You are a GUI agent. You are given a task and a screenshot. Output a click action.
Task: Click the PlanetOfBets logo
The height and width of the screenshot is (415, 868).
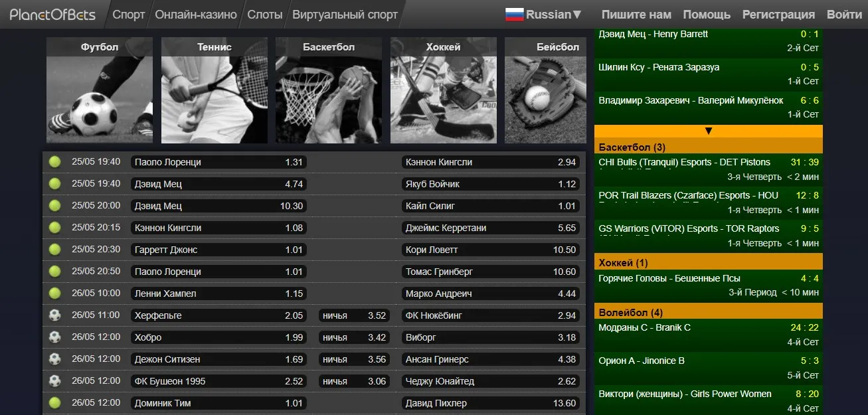[52, 15]
